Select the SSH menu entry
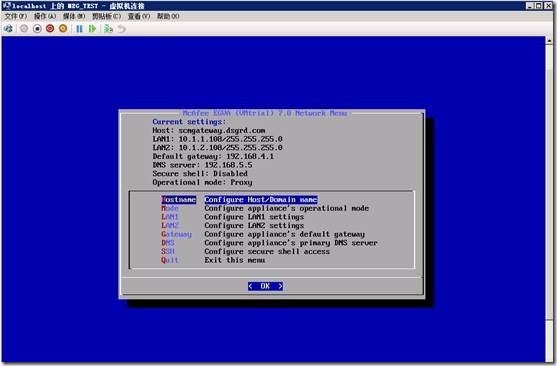Image resolution: width=557 pixels, height=366 pixels. coord(168,251)
